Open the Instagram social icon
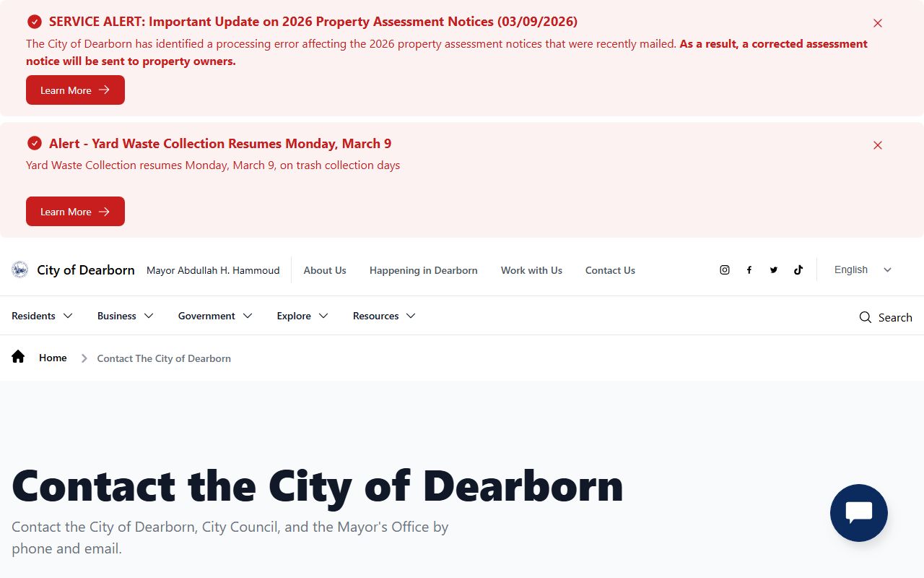 point(725,269)
